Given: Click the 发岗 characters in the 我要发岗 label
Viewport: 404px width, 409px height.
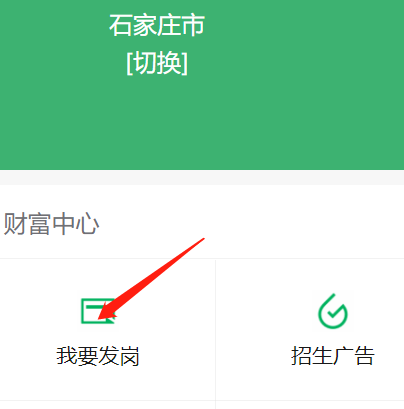Looking at the screenshot, I should click(x=119, y=356).
